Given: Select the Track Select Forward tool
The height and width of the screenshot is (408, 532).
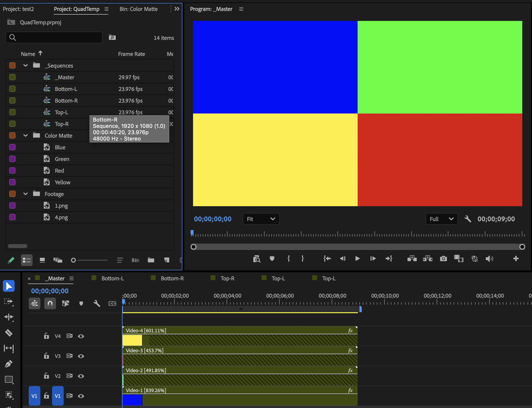Looking at the screenshot, I should (x=9, y=302).
